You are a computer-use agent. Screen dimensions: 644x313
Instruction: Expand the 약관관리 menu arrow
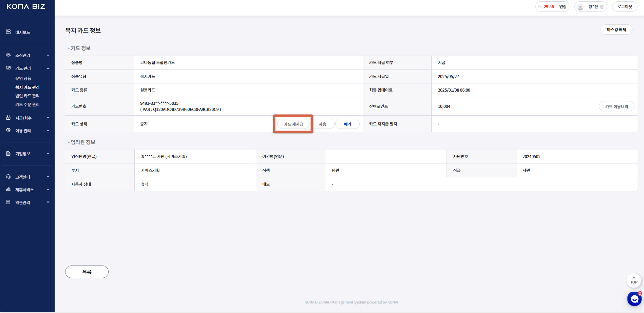[48, 202]
